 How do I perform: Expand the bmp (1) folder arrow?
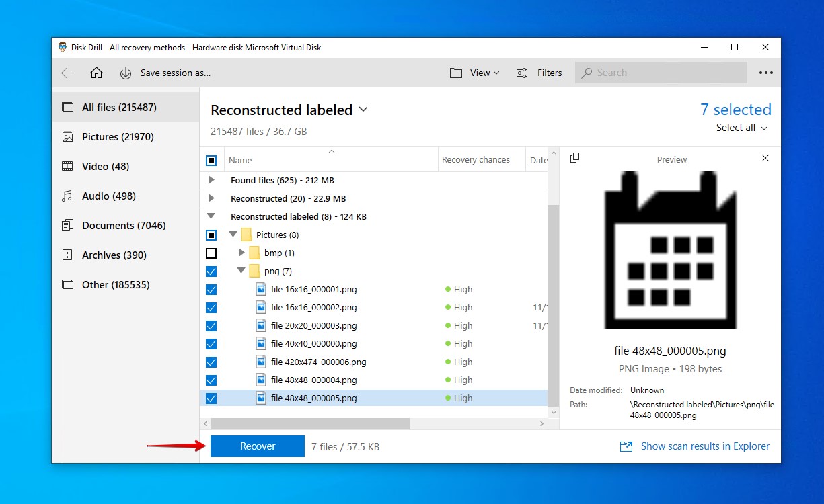[x=241, y=253]
